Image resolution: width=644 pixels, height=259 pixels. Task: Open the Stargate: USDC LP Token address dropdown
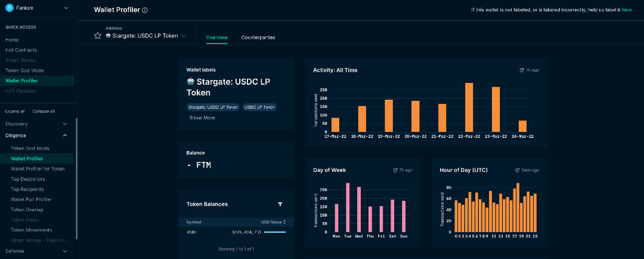(x=184, y=36)
